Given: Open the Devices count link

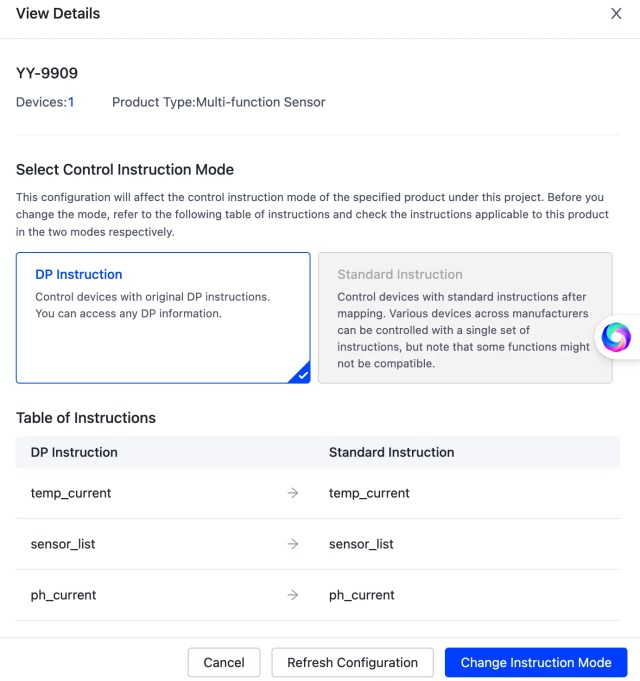Looking at the screenshot, I should [71, 102].
